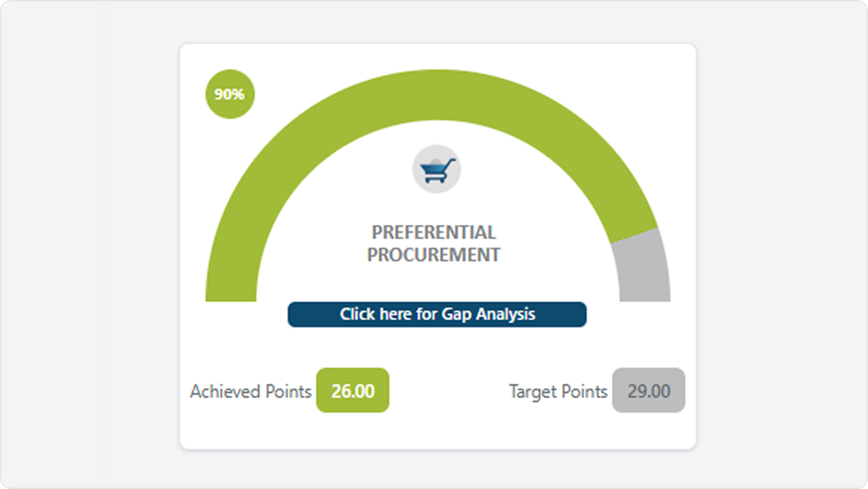This screenshot has width=868, height=489.
Task: Click the 90% circular badge
Action: (230, 94)
